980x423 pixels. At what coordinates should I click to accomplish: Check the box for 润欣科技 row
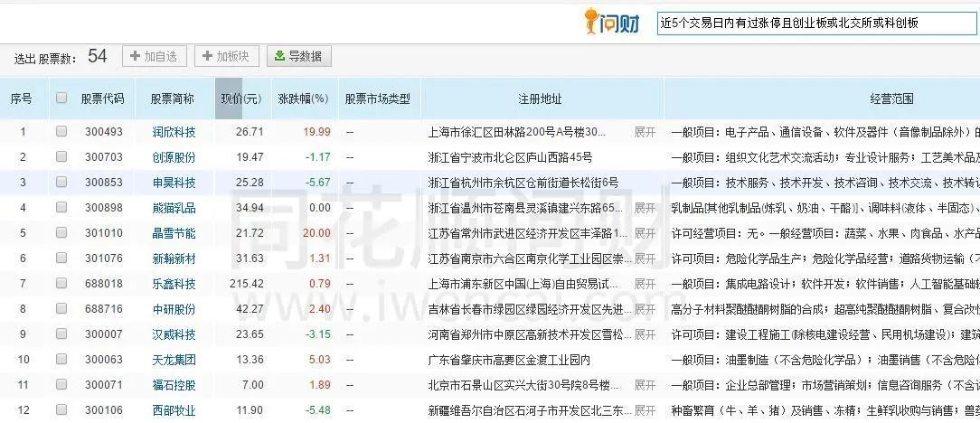click(61, 131)
